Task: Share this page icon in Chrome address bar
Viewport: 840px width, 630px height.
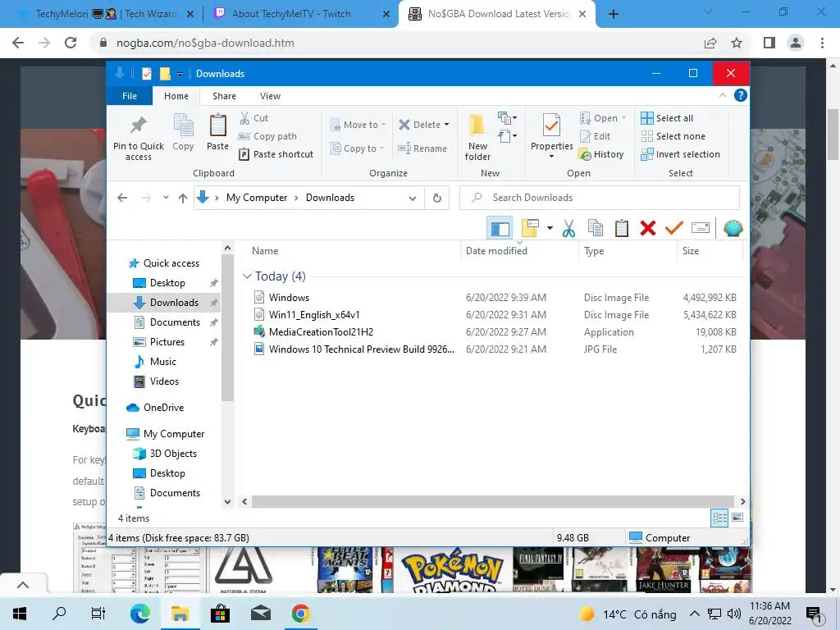Action: pyautogui.click(x=710, y=43)
